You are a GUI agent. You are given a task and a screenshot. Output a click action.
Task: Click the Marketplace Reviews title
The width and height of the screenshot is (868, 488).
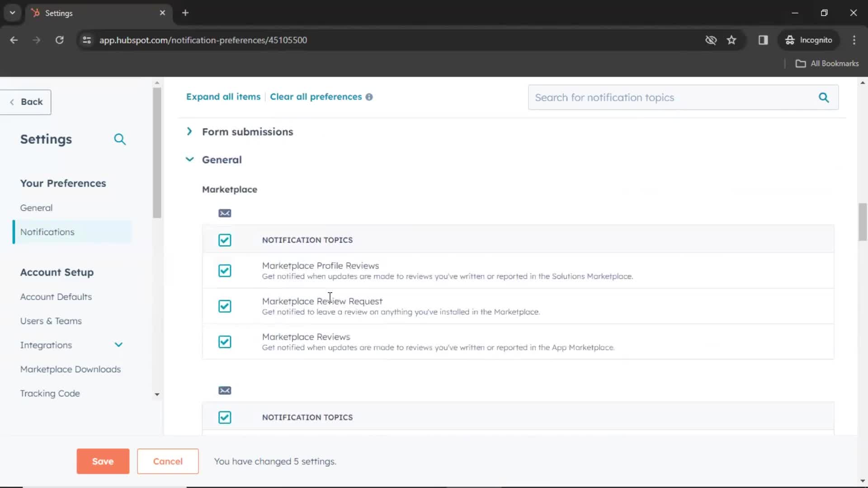[306, 337]
